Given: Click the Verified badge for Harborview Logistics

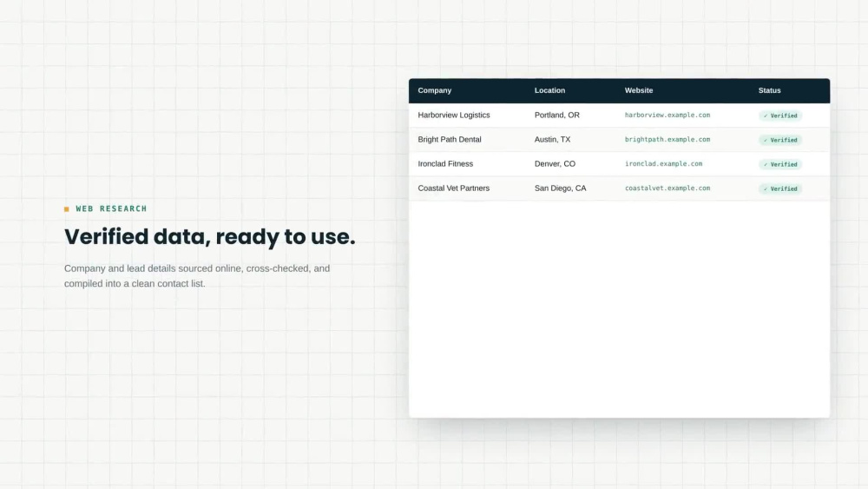Looking at the screenshot, I should click(x=780, y=116).
